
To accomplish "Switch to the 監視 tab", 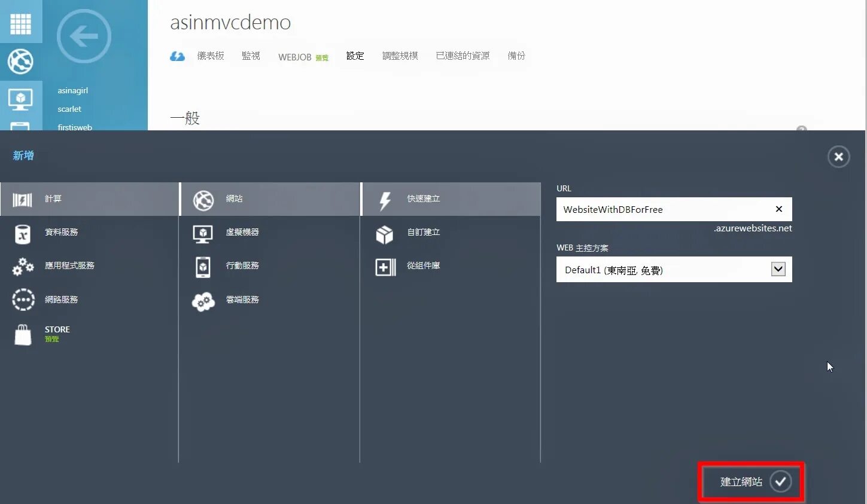I will click(251, 56).
